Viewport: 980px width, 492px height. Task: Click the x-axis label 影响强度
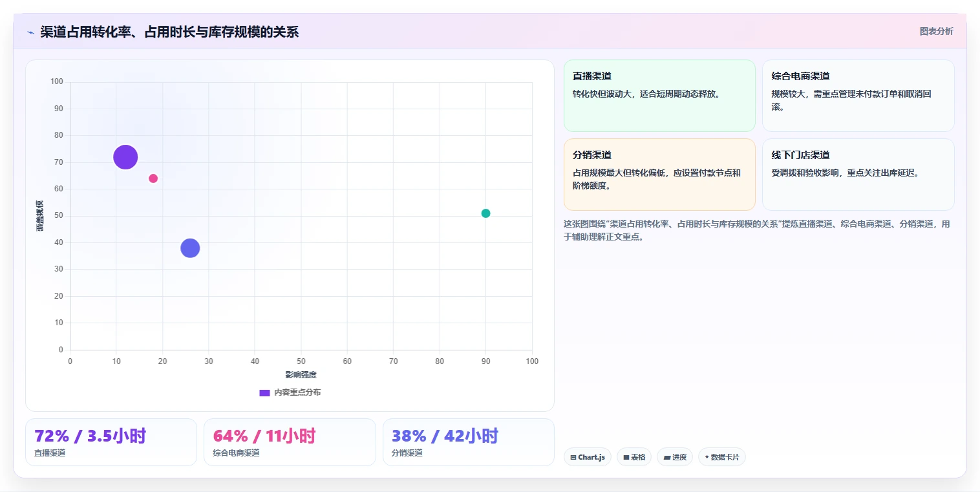click(x=301, y=375)
